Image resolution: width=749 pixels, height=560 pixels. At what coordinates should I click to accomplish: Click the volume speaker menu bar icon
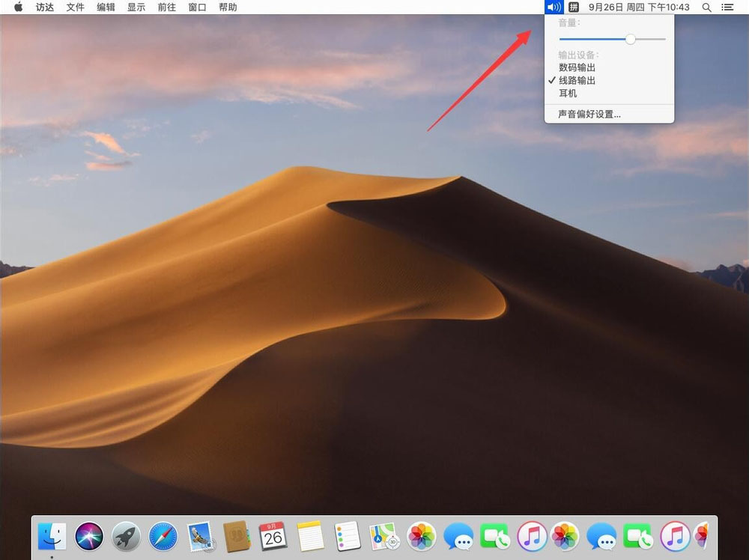(x=554, y=7)
